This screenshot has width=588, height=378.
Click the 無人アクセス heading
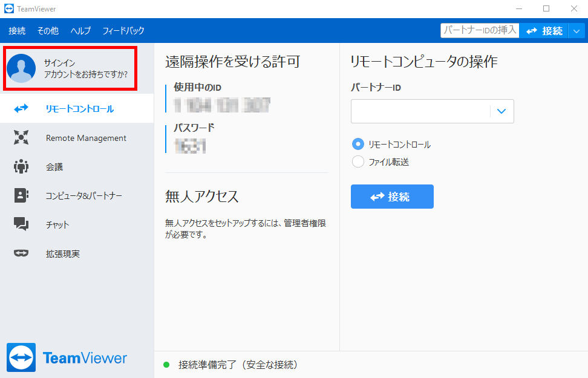[202, 196]
